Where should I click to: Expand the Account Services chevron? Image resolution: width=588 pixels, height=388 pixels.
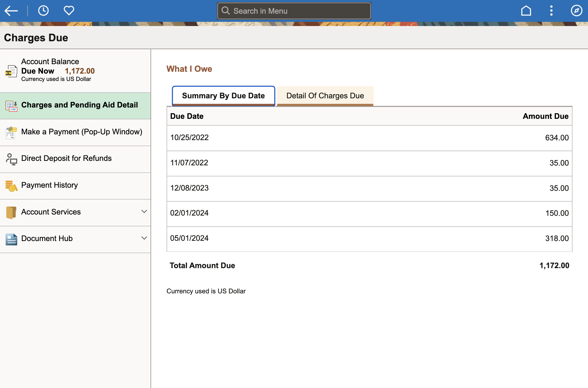coord(144,212)
